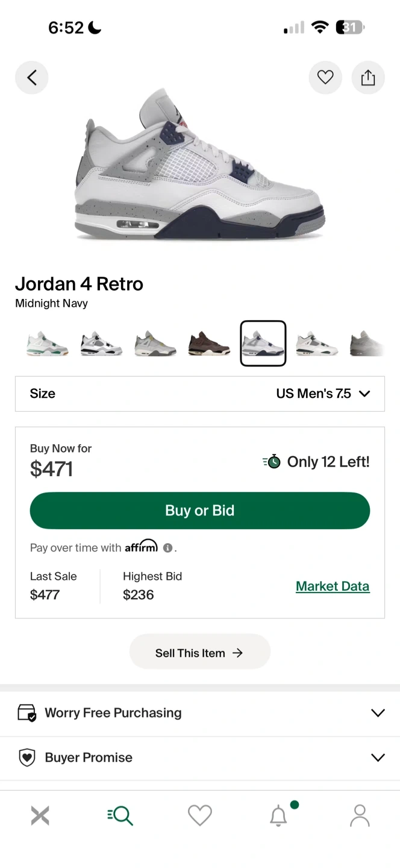The width and height of the screenshot is (400, 868).
Task: Choose the black-accent Jordan 4 thumbnail
Action: (x=101, y=344)
